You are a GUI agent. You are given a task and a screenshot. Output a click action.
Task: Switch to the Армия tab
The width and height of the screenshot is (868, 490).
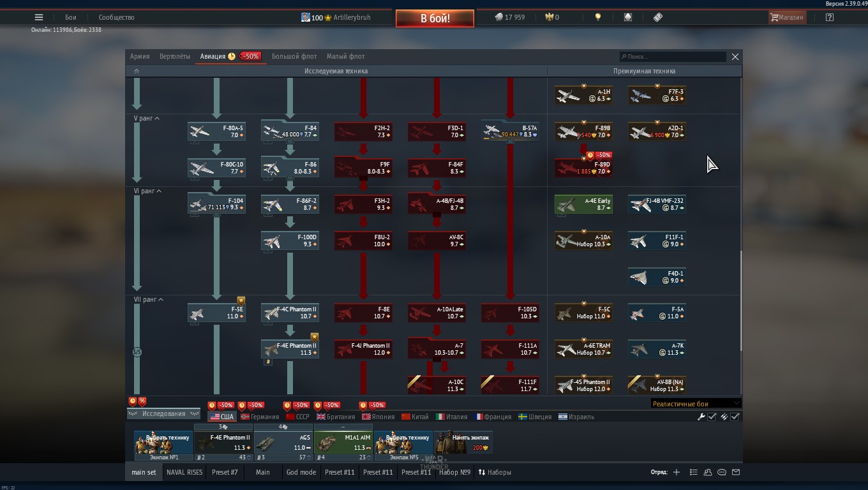pos(140,56)
